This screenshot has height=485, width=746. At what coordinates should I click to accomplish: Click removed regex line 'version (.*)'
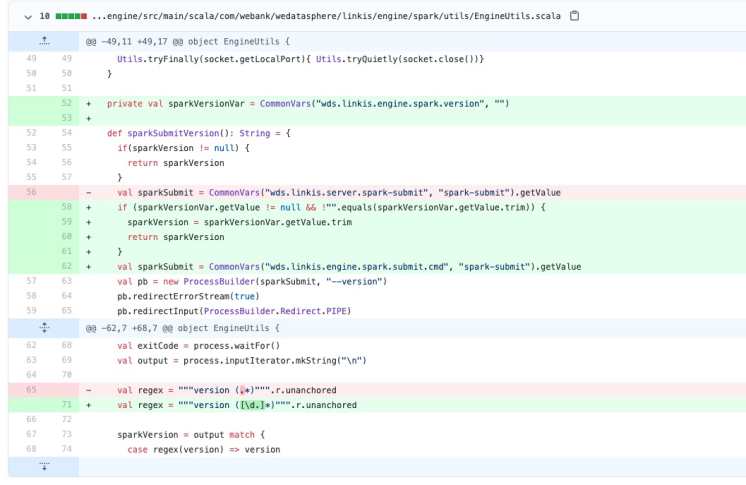226,390
